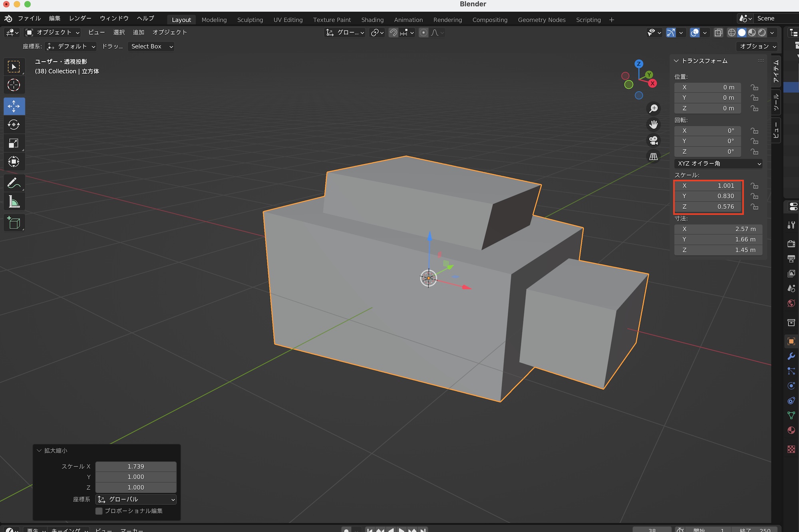The image size is (799, 532).
Task: Open the レンダー menu
Action: point(80,18)
